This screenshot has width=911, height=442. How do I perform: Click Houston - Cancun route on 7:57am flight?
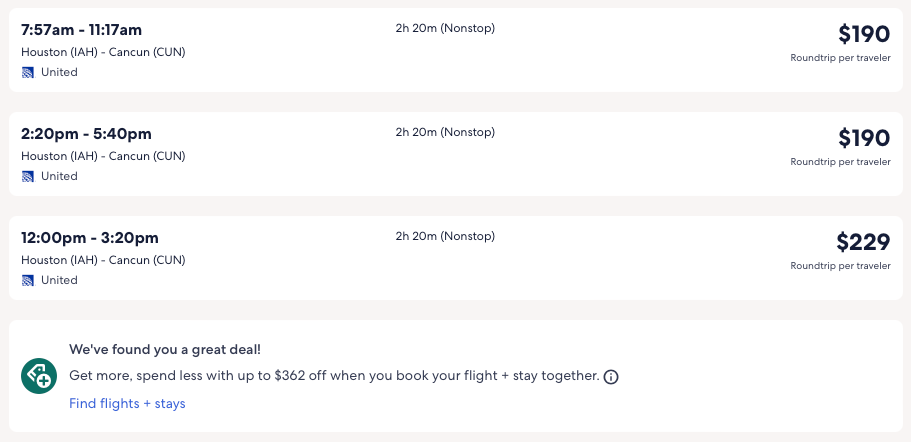(x=103, y=52)
